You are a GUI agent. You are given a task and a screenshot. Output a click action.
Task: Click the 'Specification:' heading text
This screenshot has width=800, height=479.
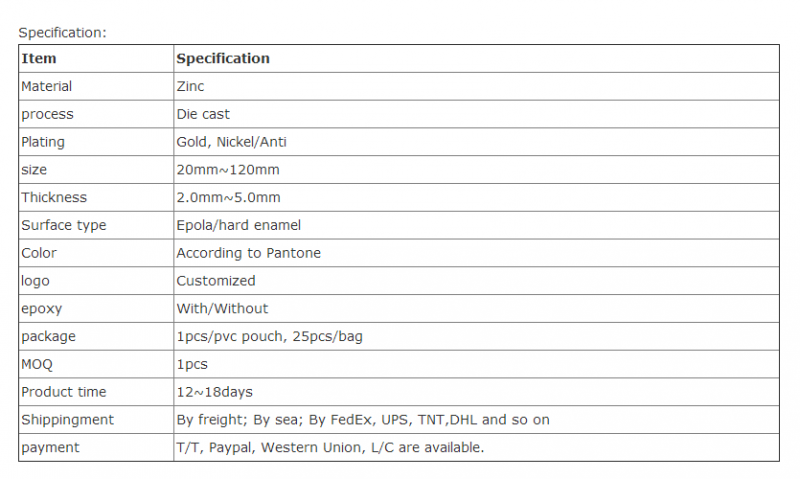[x=62, y=33]
